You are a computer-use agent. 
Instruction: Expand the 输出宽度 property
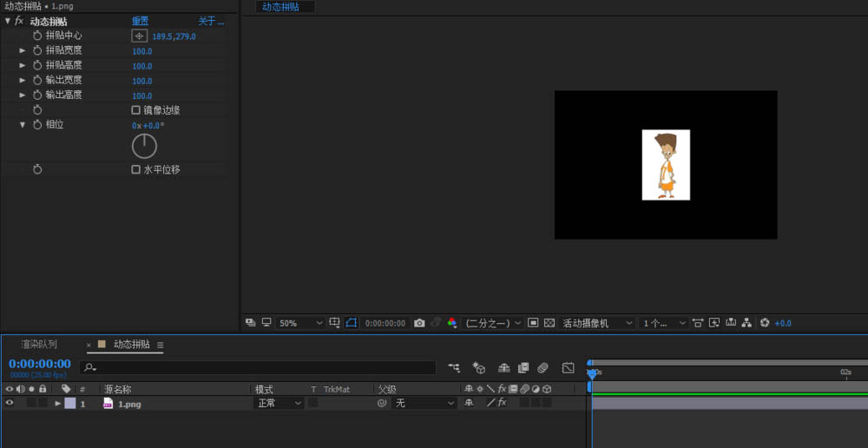(x=23, y=80)
